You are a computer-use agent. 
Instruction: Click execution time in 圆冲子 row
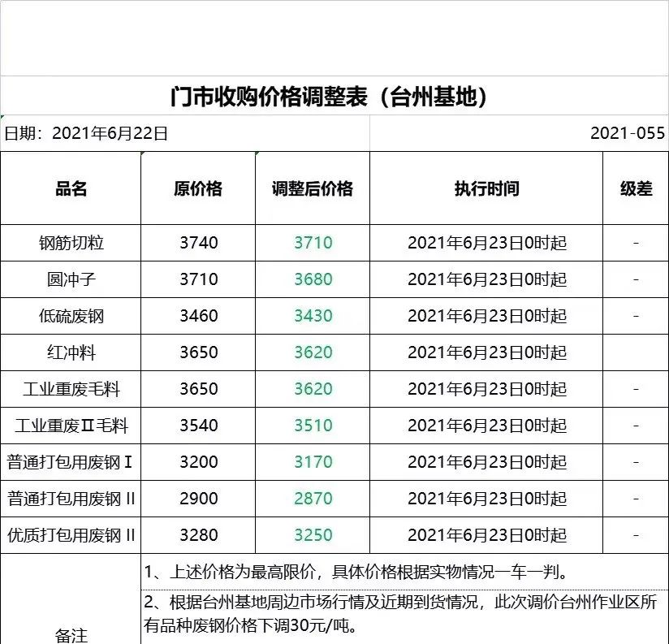[x=487, y=279]
